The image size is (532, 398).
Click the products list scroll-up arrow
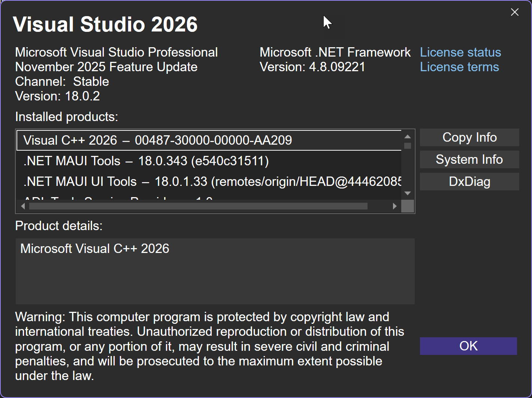tap(408, 136)
